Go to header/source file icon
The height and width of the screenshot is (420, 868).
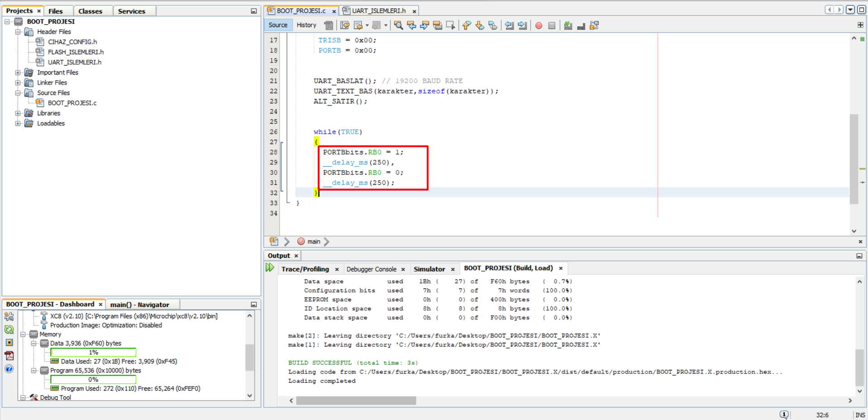[594, 25]
